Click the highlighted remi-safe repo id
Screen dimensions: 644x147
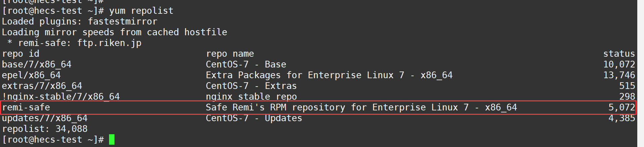pos(26,107)
